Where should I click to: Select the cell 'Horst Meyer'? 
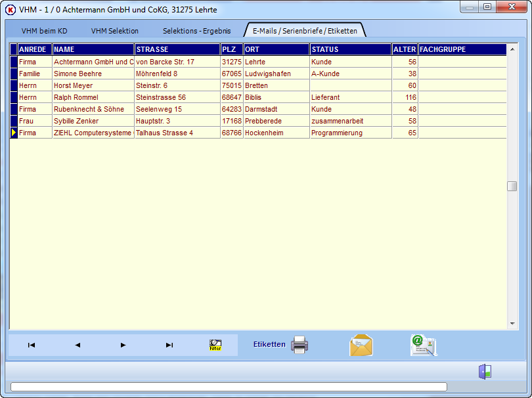click(94, 85)
